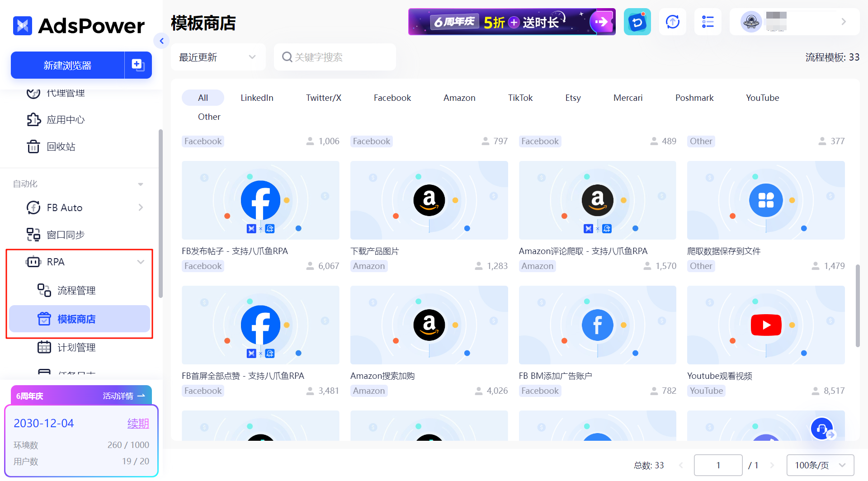Open the proxy management icon in sidebar

pyautogui.click(x=33, y=93)
